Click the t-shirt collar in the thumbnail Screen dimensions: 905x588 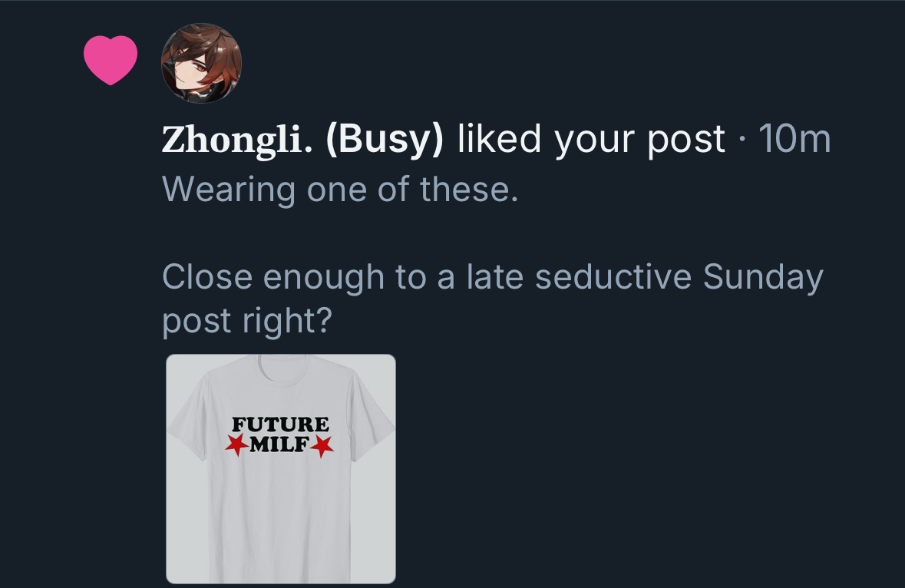(x=281, y=362)
